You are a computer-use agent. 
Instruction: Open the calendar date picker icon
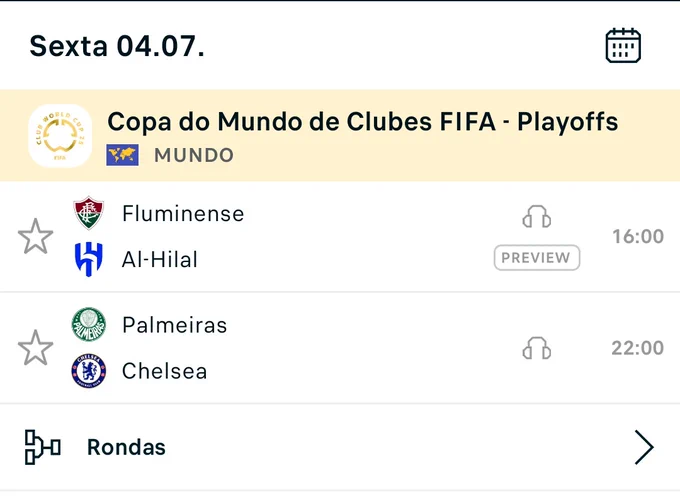(623, 46)
